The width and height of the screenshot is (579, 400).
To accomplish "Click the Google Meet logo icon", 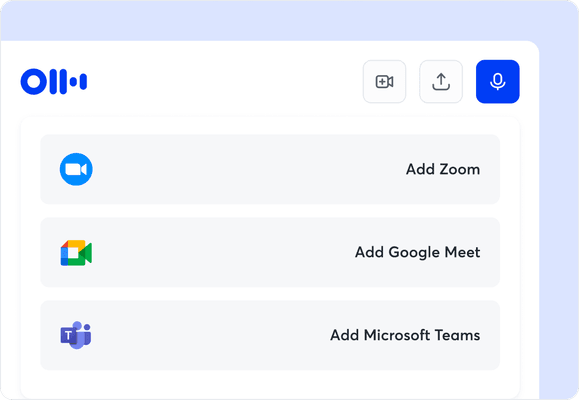I will point(76,253).
